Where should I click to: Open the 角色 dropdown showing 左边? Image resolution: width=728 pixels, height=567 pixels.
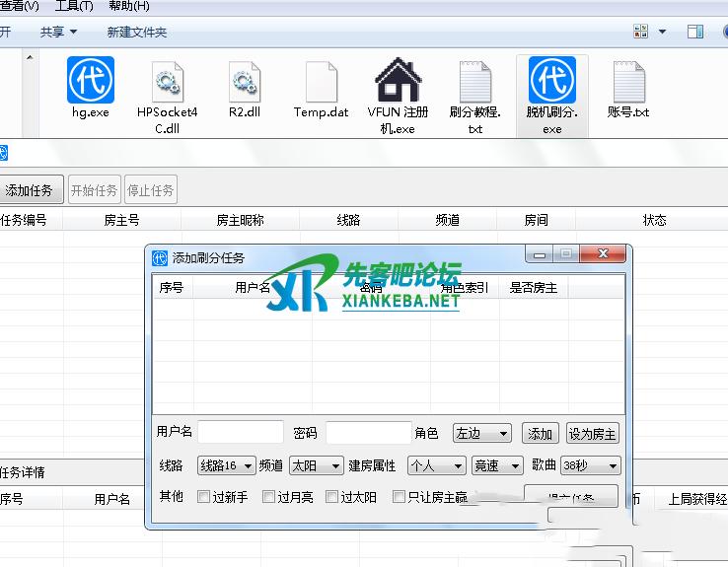tap(481, 434)
